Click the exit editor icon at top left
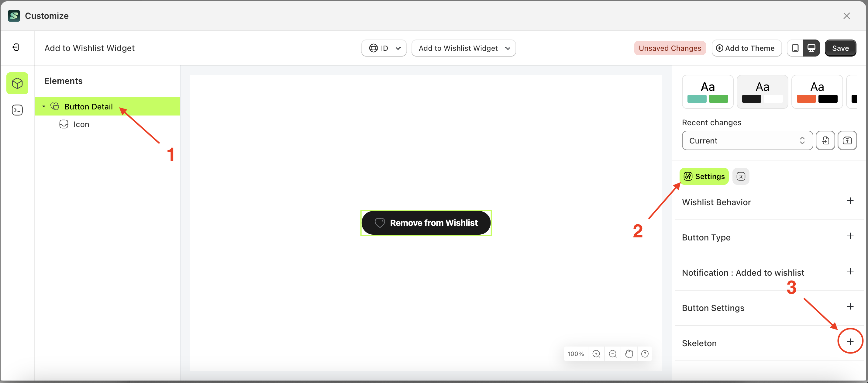 [x=15, y=47]
